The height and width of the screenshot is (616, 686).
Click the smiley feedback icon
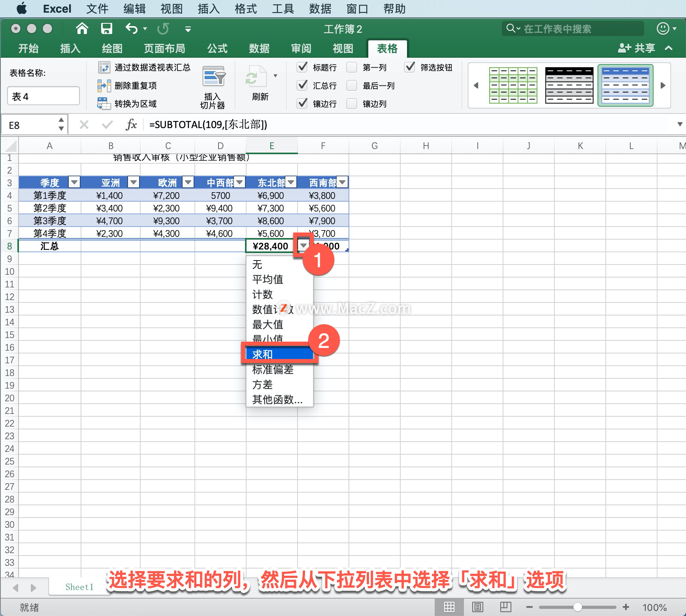663,28
